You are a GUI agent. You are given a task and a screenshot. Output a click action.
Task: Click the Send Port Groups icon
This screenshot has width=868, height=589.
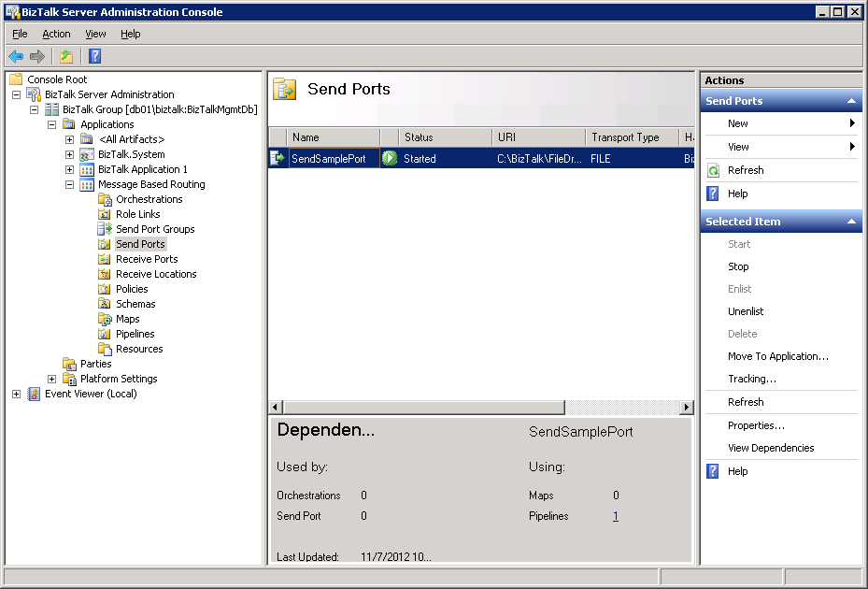105,229
